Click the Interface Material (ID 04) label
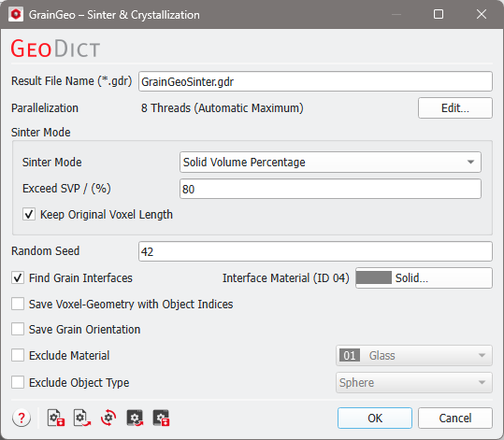 [286, 278]
